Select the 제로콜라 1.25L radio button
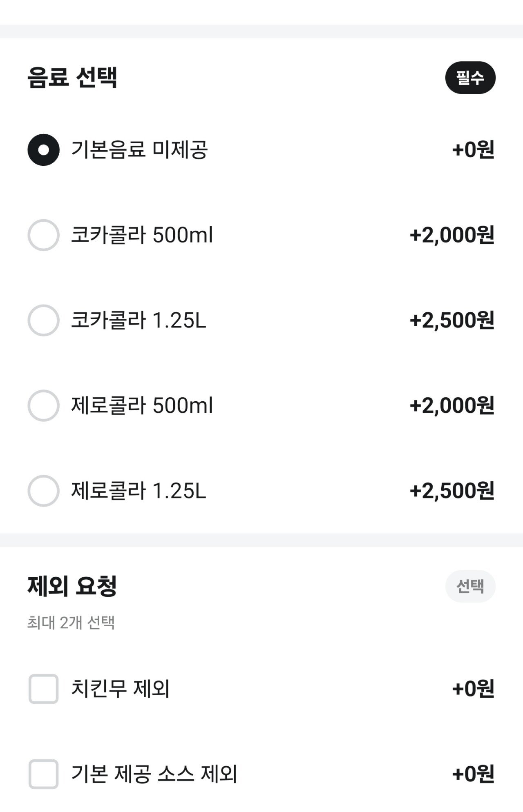Image resolution: width=523 pixels, height=812 pixels. coord(43,491)
